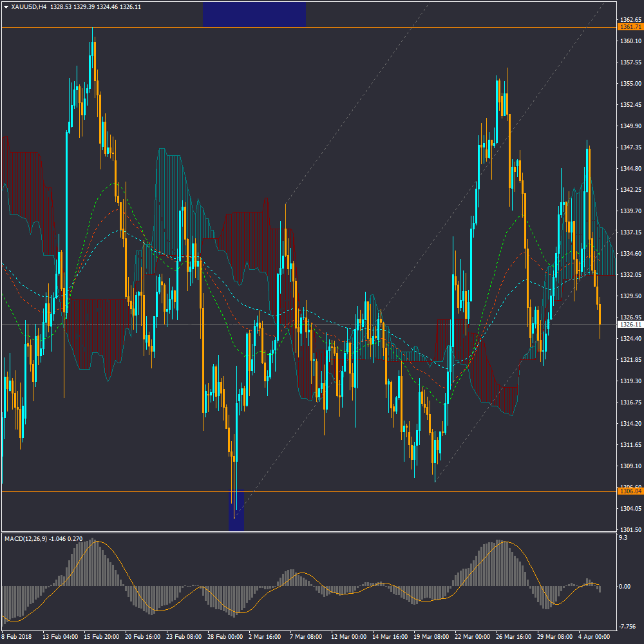Click the 1314.20 value on price scale

[x=629, y=424]
